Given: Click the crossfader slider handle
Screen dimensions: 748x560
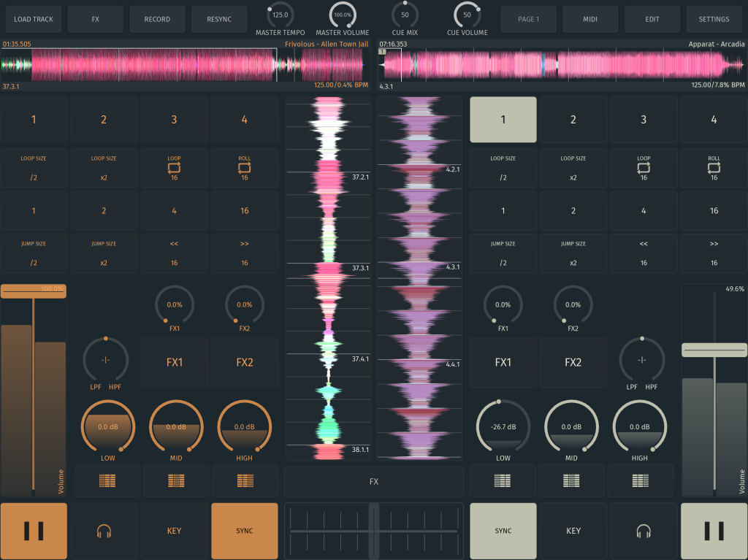Looking at the screenshot, I should pyautogui.click(x=374, y=530).
